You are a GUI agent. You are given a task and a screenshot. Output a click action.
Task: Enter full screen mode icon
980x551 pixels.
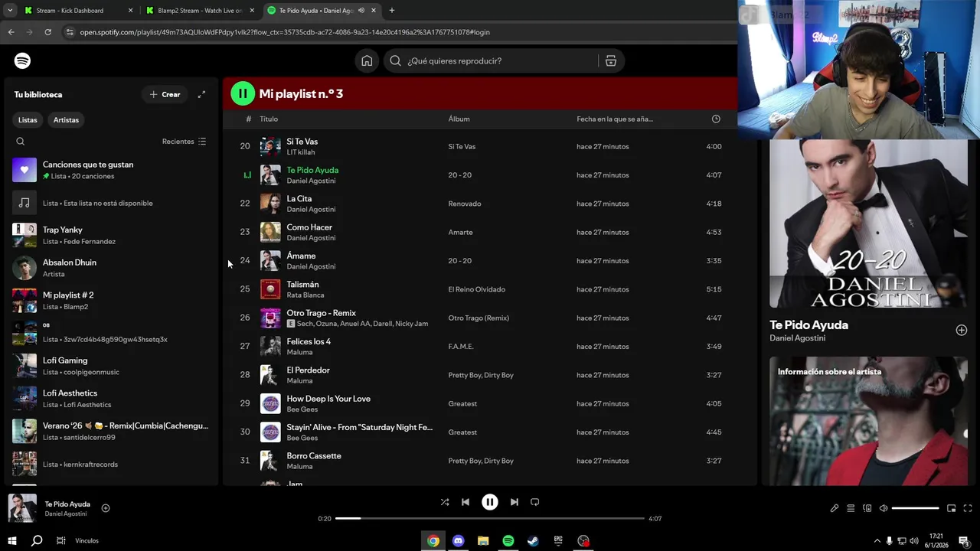coord(968,508)
